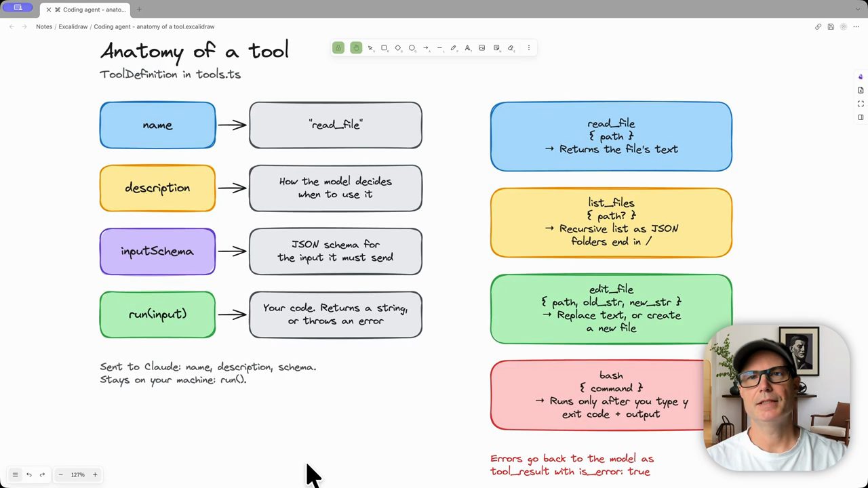868x488 pixels.
Task: Select the rectangle shape tool
Action: (x=384, y=48)
